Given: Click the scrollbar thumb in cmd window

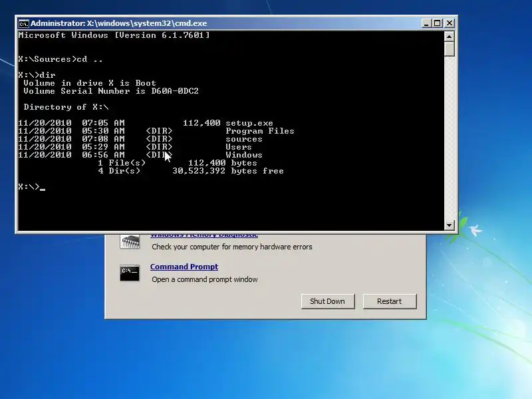Looking at the screenshot, I should tap(450, 49).
